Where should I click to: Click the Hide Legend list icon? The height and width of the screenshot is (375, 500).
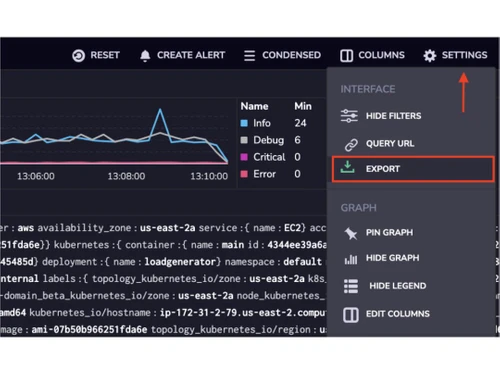pyautogui.click(x=351, y=286)
